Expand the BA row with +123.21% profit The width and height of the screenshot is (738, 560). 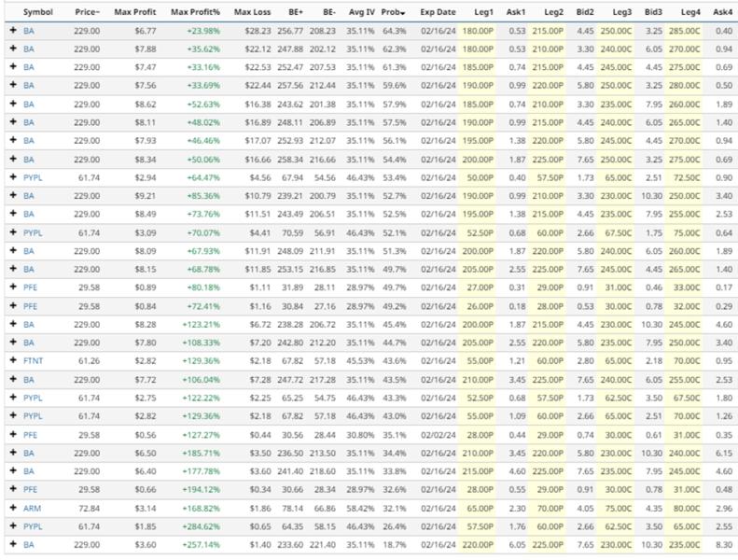click(13, 324)
